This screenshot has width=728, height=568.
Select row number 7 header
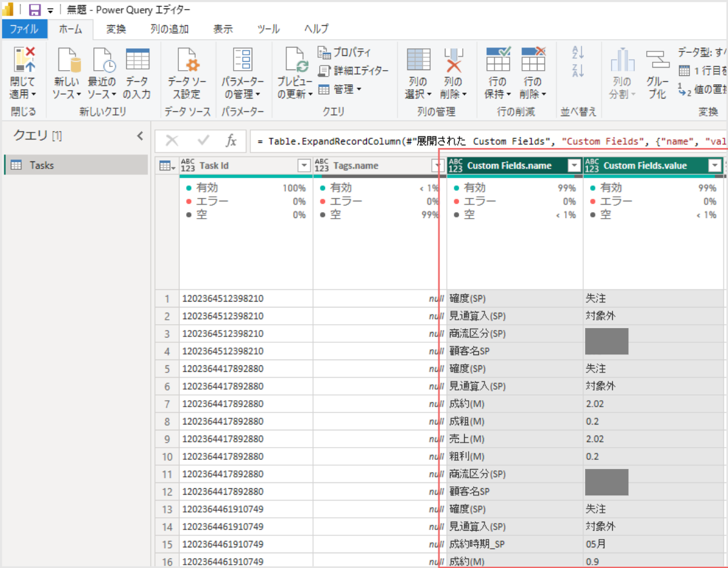(167, 404)
